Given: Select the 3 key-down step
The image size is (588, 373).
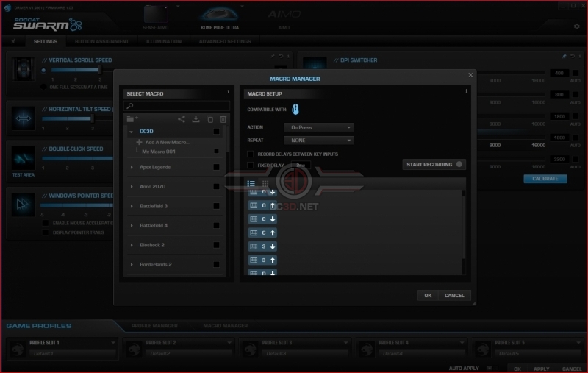Looking at the screenshot, I should [262, 246].
